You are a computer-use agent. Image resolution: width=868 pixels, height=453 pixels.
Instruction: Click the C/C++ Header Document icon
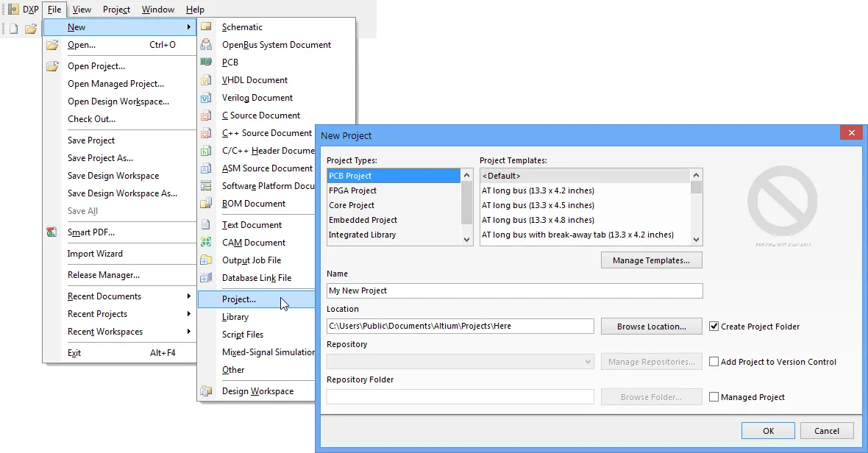pos(206,151)
